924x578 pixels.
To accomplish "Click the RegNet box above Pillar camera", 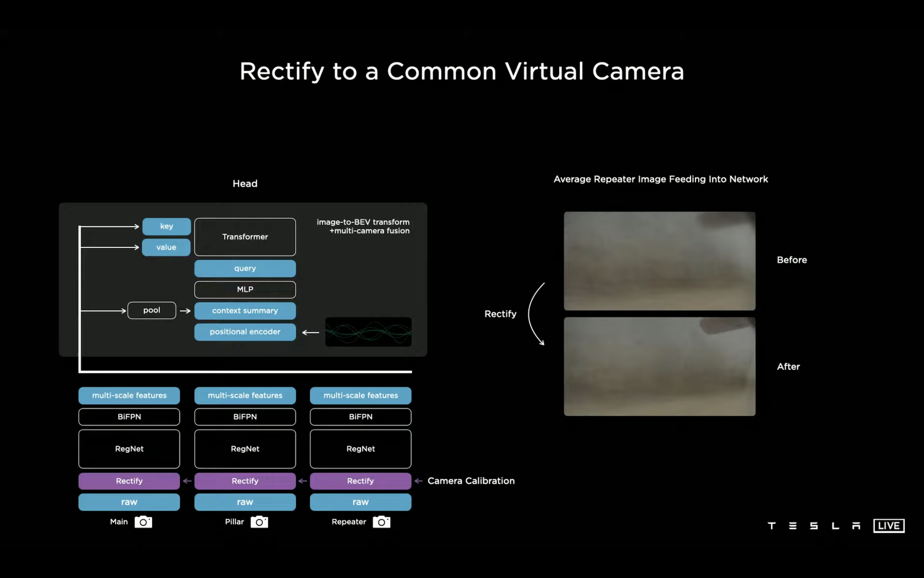I will click(x=245, y=449).
